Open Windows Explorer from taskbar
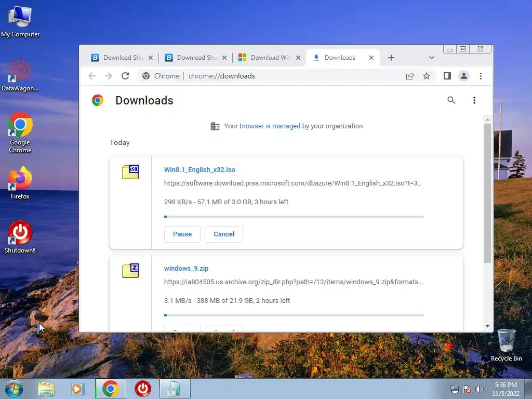 pos(46,389)
